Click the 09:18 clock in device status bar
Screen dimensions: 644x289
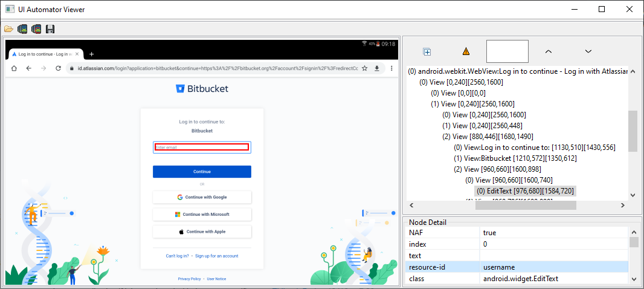(388, 44)
